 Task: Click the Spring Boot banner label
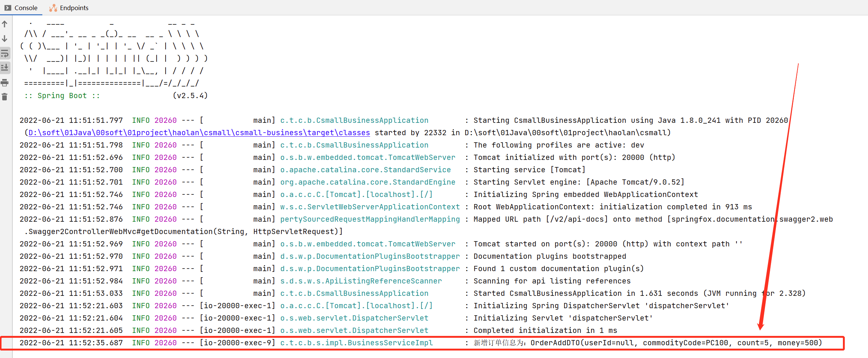[x=62, y=95]
